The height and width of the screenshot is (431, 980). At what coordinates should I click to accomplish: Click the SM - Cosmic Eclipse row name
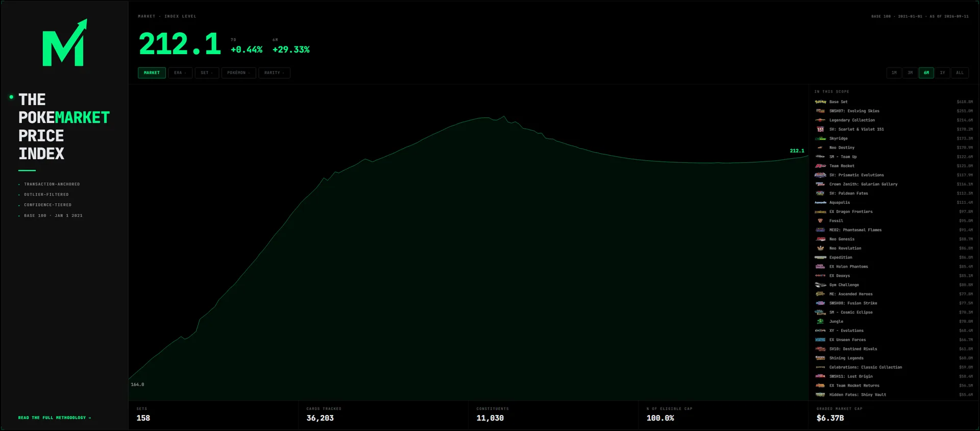pos(851,313)
